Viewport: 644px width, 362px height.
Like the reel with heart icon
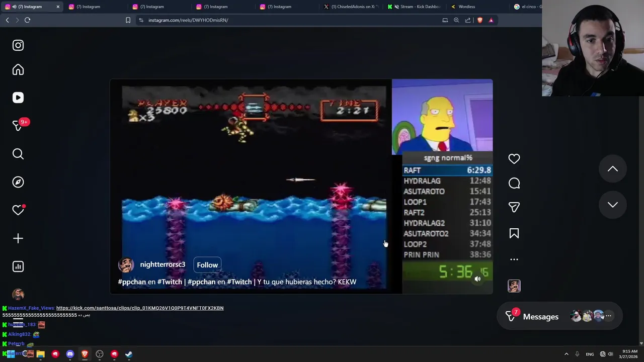[x=514, y=159]
